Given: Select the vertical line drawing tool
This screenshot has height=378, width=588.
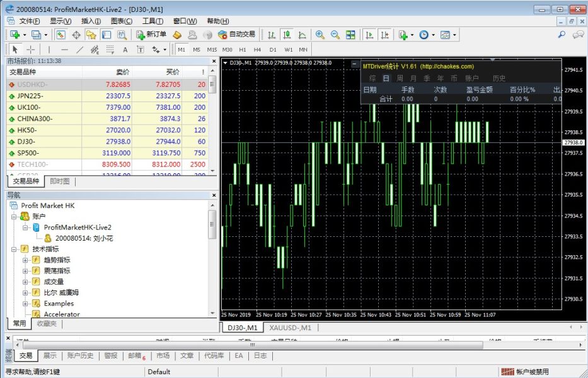Looking at the screenshot, I should click(x=49, y=50).
